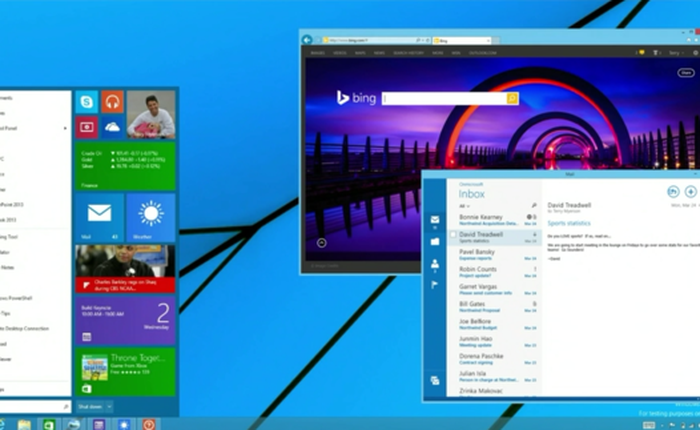
Task: Open Joe Belfiore's Northwind Budget email
Action: click(494, 324)
